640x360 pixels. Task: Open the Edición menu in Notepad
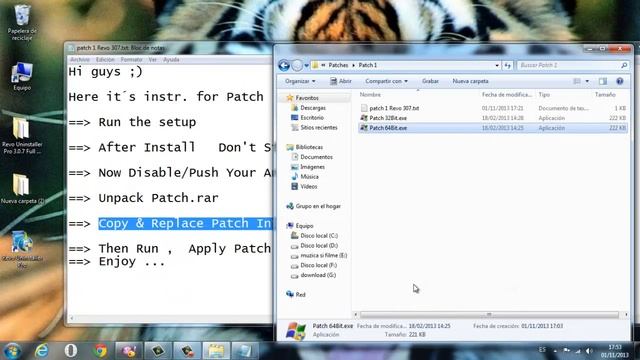pyautogui.click(x=105, y=60)
